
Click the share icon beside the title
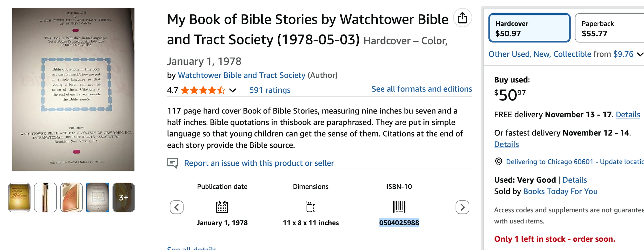(x=462, y=18)
